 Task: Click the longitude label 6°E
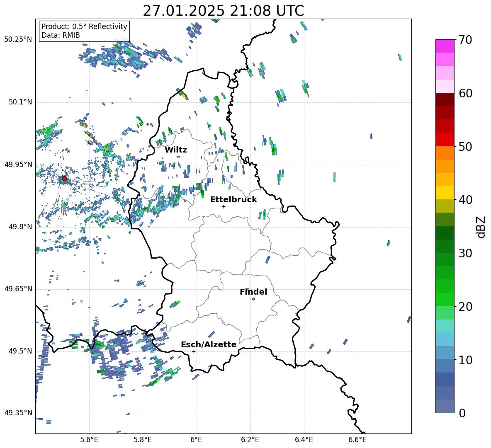tap(196, 440)
